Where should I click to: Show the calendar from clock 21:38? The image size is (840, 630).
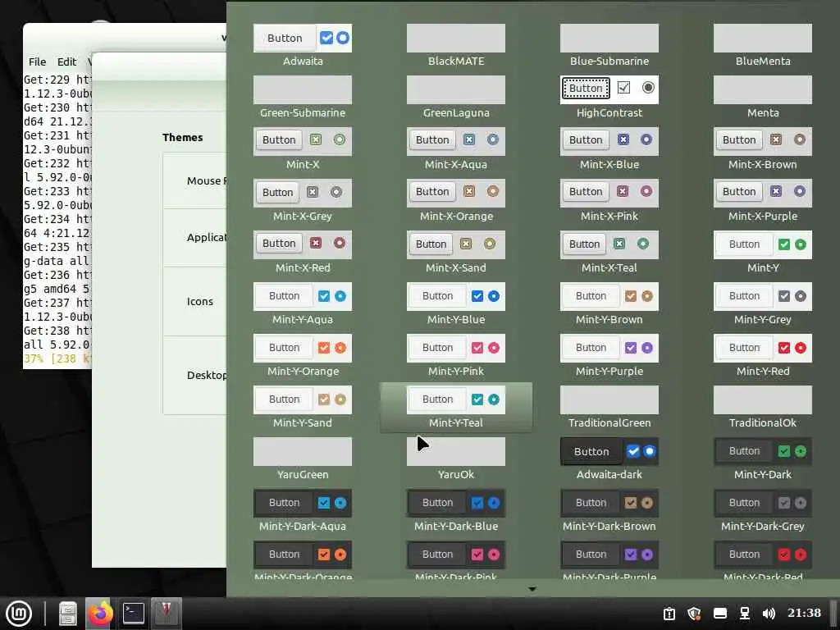pos(804,613)
